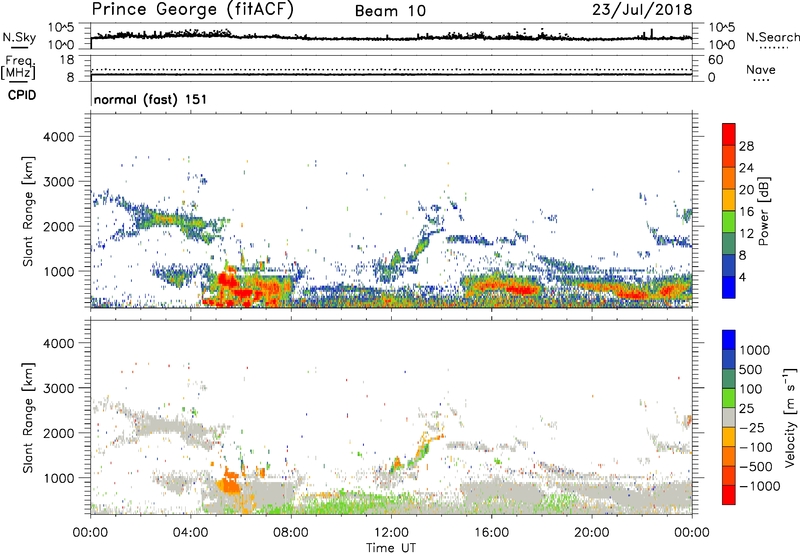The height and width of the screenshot is (554, 800).
Task: Click the date '23/Jul/2018'
Action: (642, 10)
